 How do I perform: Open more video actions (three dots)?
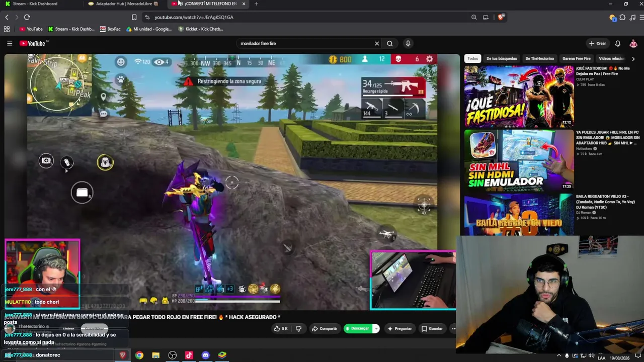453,329
